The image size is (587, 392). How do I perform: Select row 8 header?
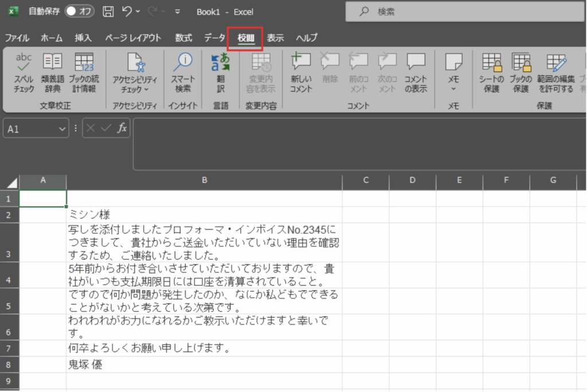(x=9, y=364)
